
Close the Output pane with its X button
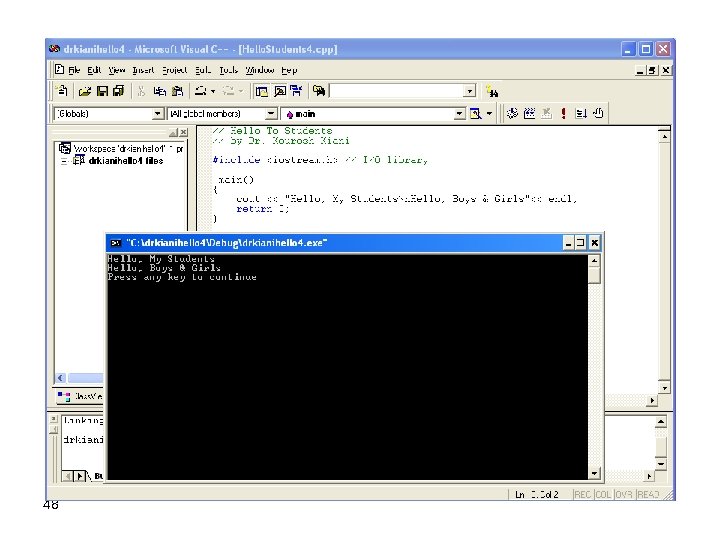[x=53, y=419]
